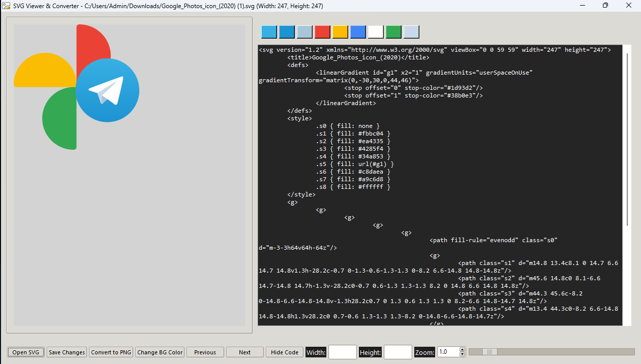The image size is (641, 364).
Task: Click the .s5 { fill: url(#g1) } line
Action: click(355, 164)
